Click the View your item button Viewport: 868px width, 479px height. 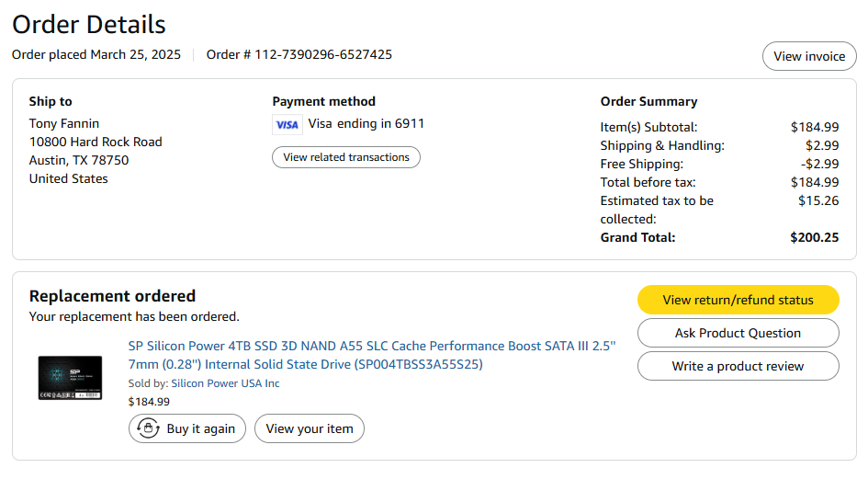tap(310, 428)
